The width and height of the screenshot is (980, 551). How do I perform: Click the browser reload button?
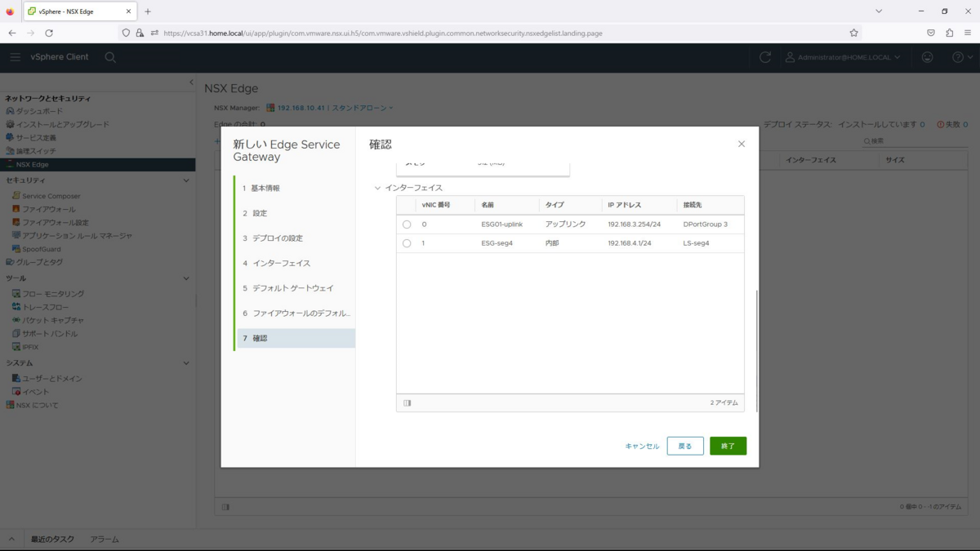click(49, 33)
